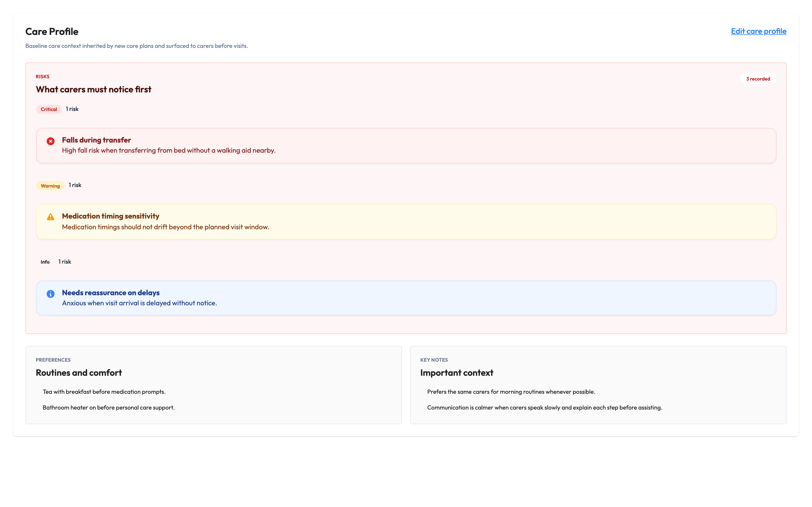The height and width of the screenshot is (507, 812).
Task: Click the orange warning triangle icon
Action: pyautogui.click(x=51, y=217)
